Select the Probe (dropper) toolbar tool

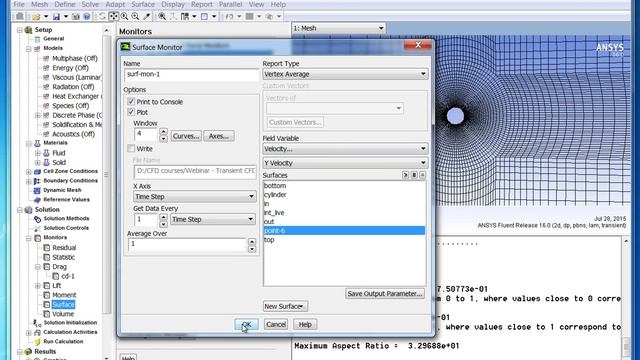click(147, 16)
